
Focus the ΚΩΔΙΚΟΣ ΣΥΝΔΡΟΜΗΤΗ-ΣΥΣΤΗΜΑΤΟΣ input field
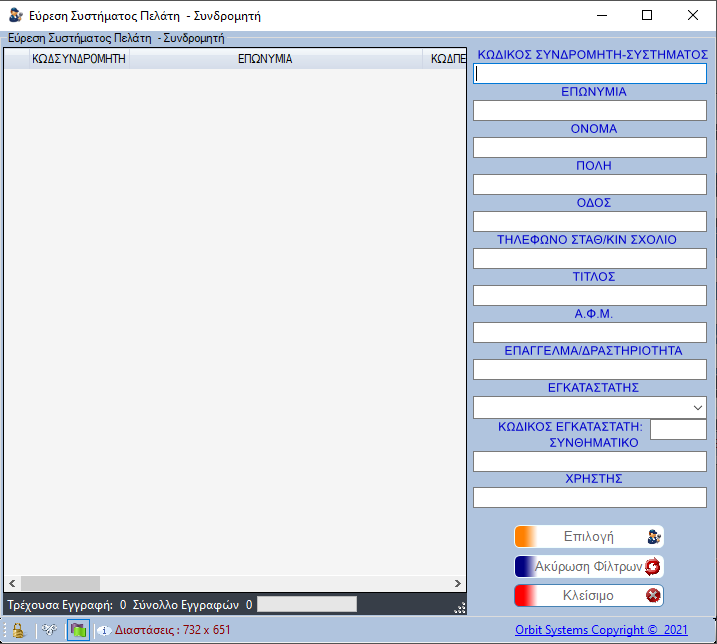(589, 74)
